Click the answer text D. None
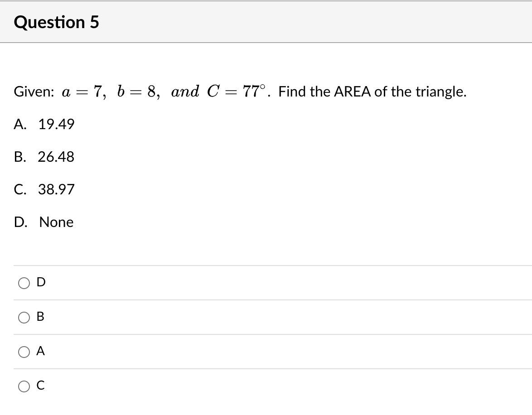 point(44,222)
